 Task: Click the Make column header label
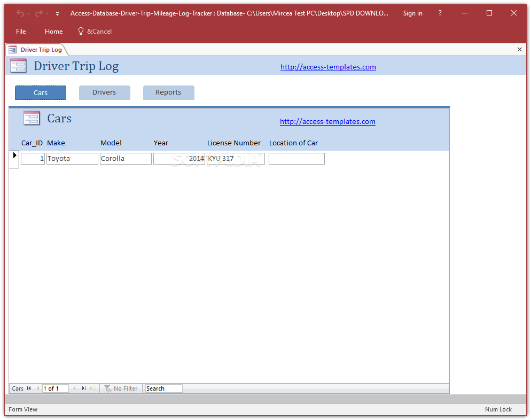(x=56, y=143)
